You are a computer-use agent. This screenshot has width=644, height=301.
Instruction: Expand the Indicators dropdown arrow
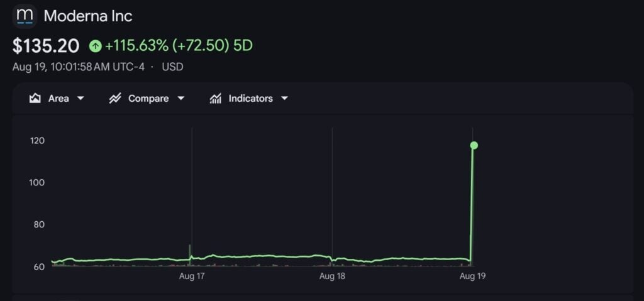pos(284,99)
